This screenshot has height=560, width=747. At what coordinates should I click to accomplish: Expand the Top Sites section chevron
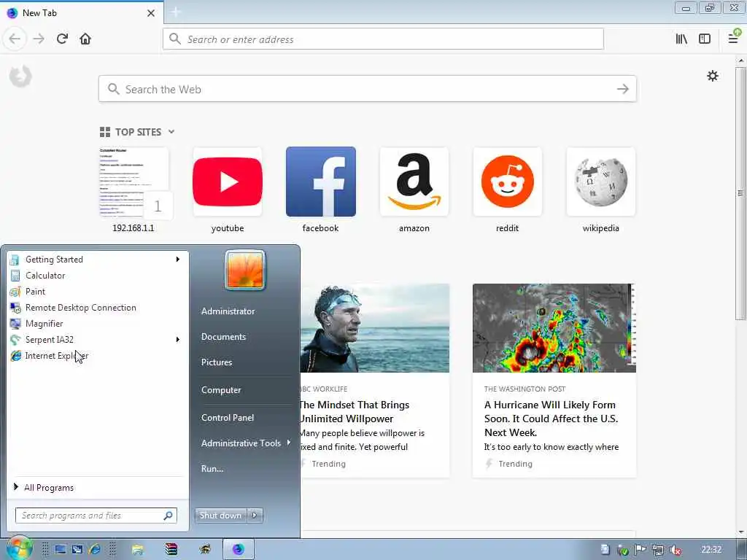(x=171, y=132)
